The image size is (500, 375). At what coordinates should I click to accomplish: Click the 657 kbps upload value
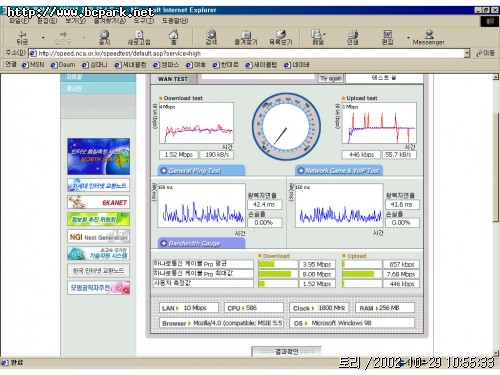click(401, 264)
